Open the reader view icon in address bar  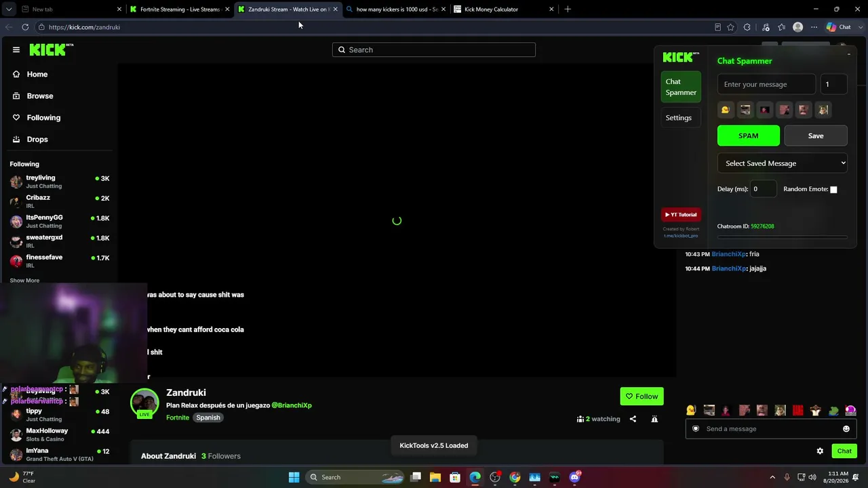point(717,27)
